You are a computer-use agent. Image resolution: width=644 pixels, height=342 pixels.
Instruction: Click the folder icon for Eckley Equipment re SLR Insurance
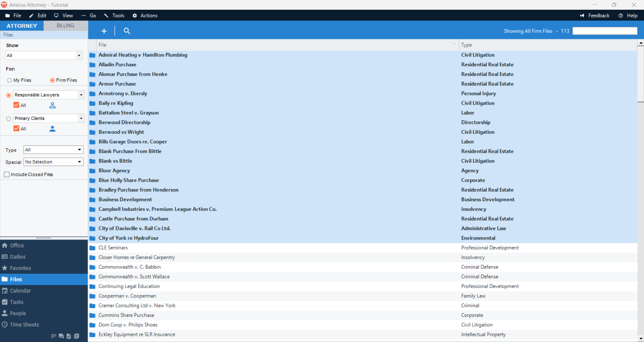pos(92,335)
